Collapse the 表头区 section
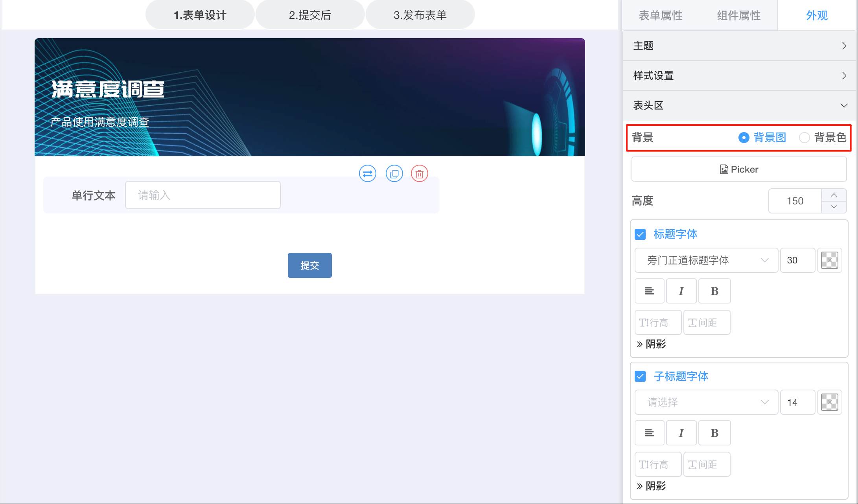The image size is (858, 504). (739, 105)
